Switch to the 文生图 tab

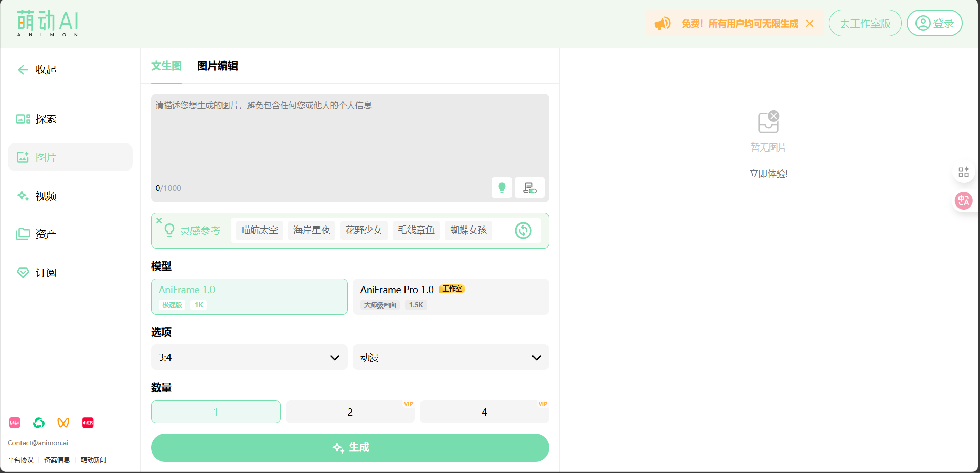[166, 66]
